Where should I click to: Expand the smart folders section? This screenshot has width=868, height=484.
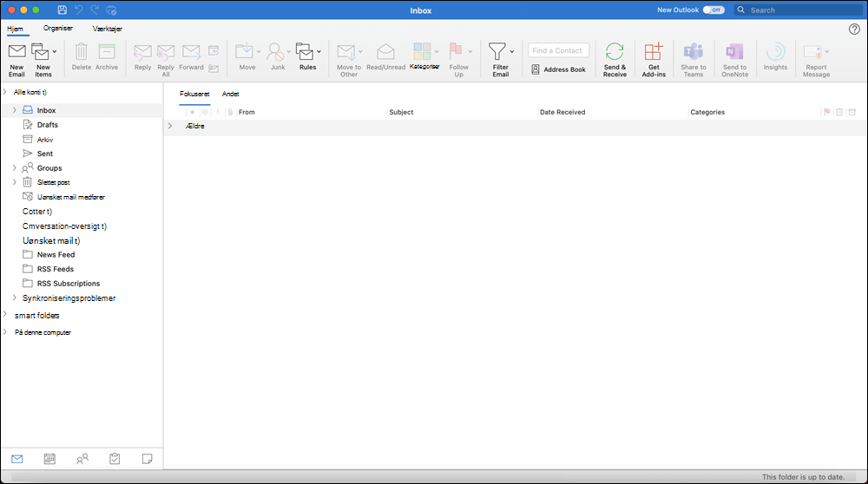pyautogui.click(x=5, y=315)
